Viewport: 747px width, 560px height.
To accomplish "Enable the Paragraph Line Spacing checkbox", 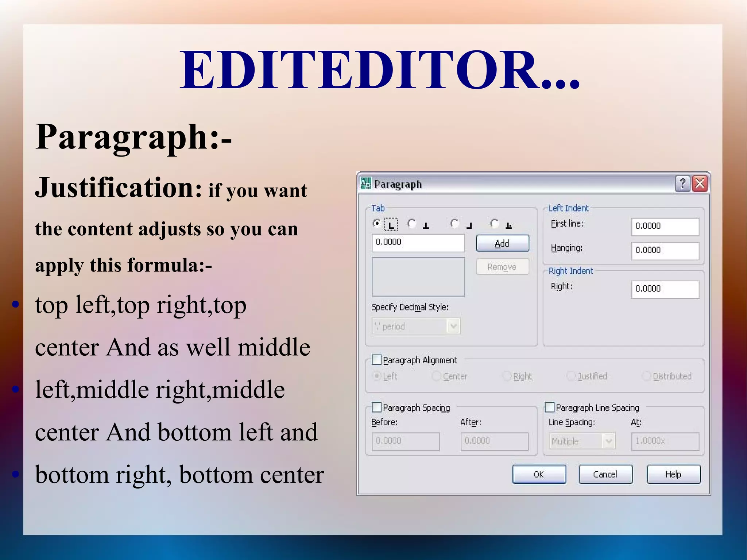I will (x=549, y=407).
